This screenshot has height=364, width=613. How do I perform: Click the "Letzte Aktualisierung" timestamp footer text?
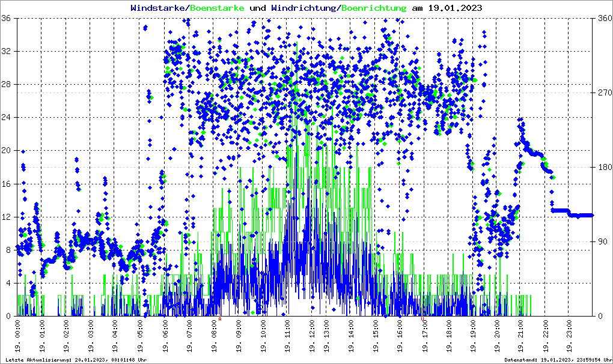(x=76, y=360)
